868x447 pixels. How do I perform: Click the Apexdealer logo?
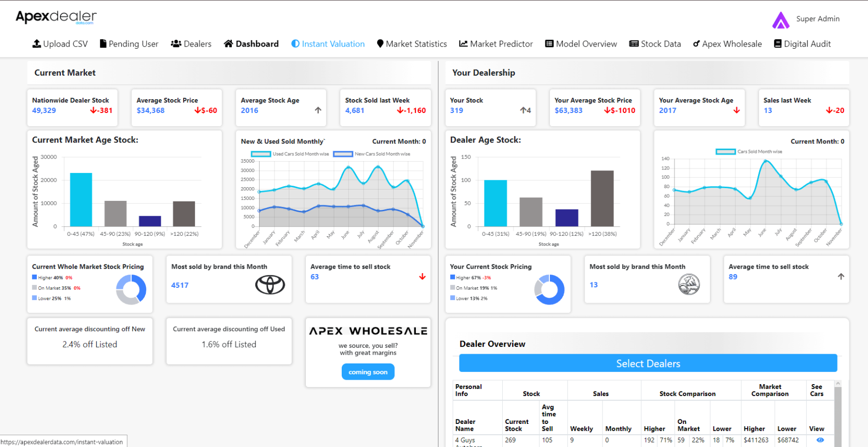click(x=56, y=17)
